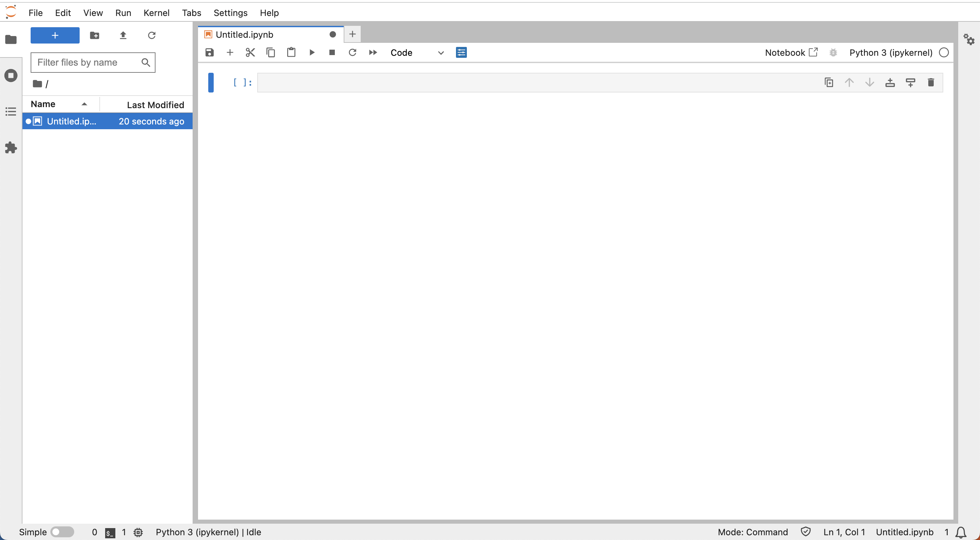Interrupt the kernel with stop button

click(x=332, y=52)
